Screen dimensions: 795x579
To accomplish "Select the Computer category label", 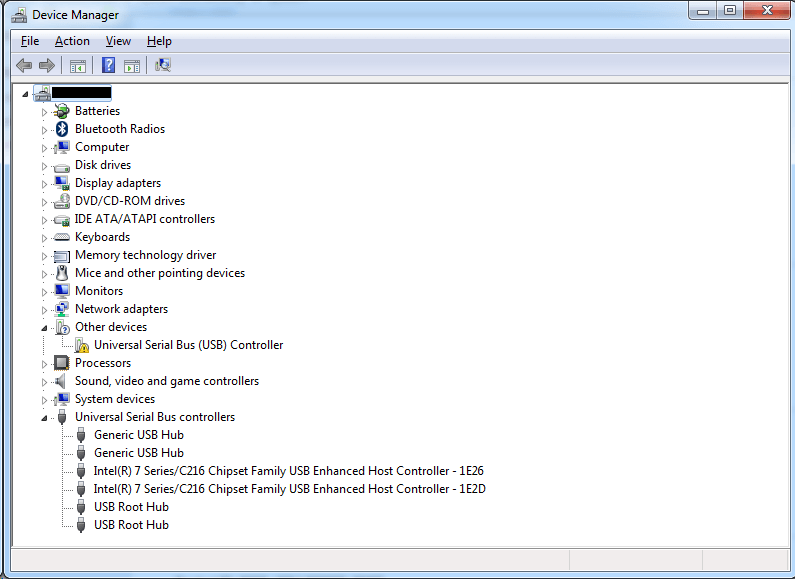I will 102,147.
